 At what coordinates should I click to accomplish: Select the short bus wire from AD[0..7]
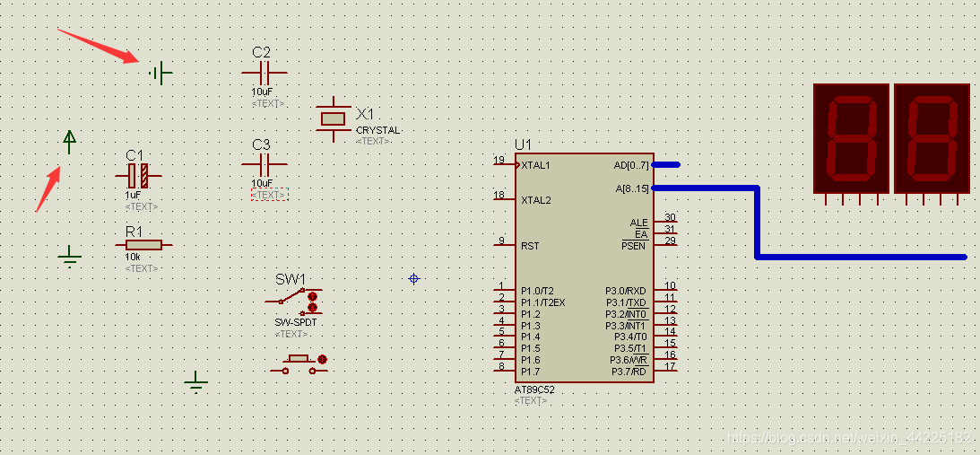point(666,164)
